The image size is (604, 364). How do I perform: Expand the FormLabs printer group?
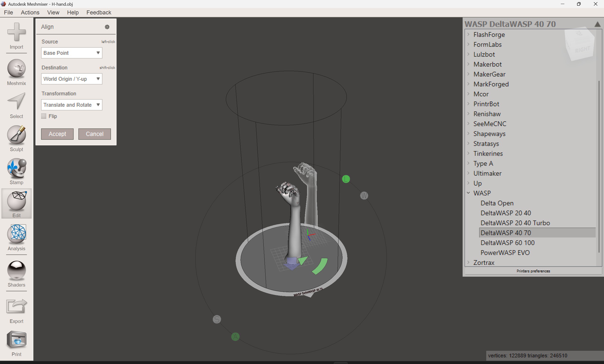coord(469,44)
